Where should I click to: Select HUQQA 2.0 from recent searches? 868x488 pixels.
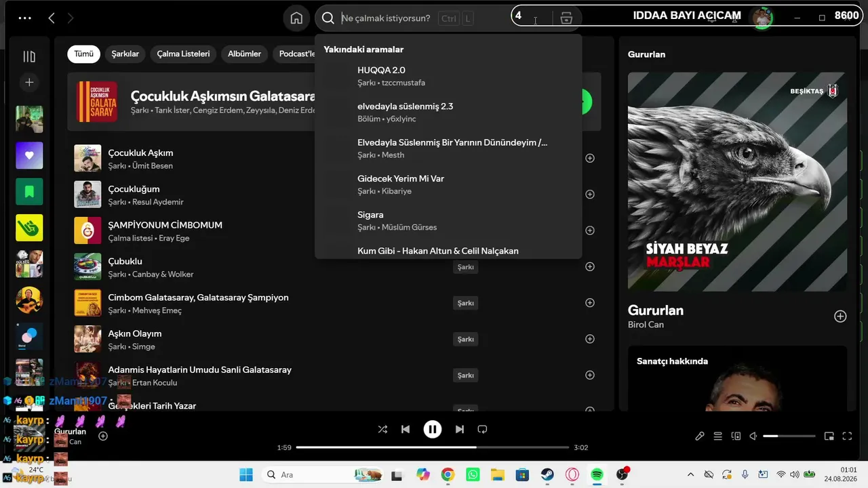pos(448,76)
